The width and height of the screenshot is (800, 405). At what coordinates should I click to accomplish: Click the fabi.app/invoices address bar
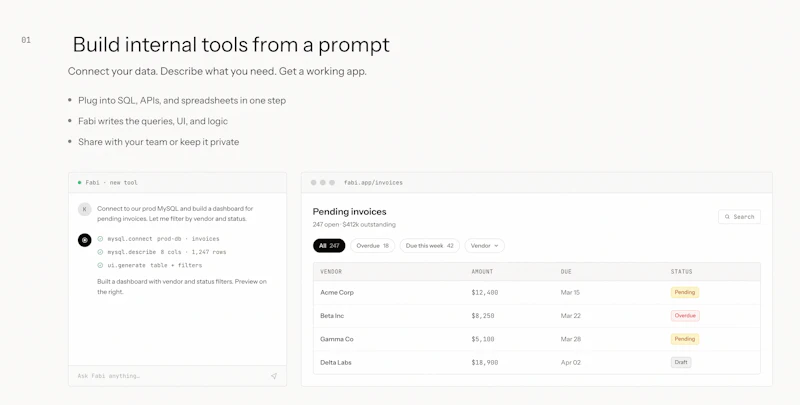[373, 183]
